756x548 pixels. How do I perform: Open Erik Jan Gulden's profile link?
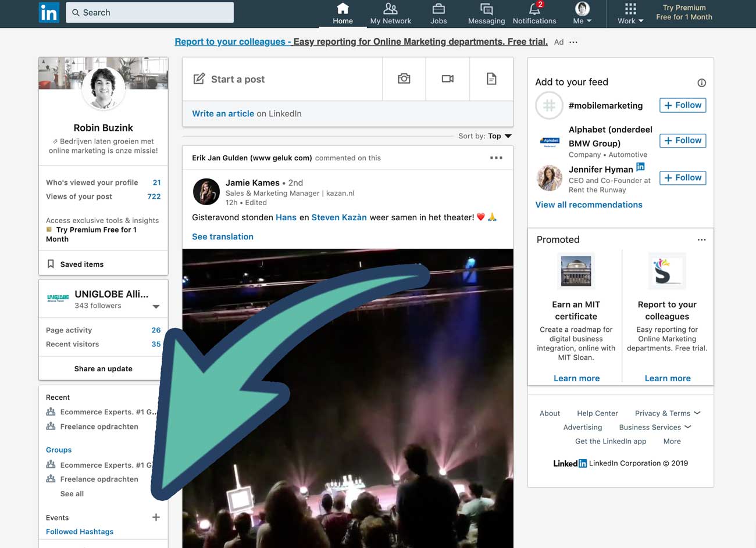[x=252, y=157]
